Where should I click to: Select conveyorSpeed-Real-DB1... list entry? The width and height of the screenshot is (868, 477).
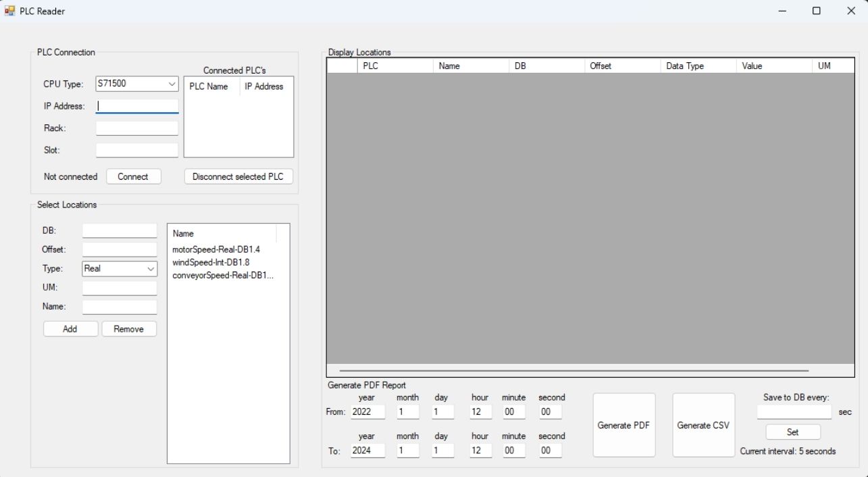coord(223,275)
